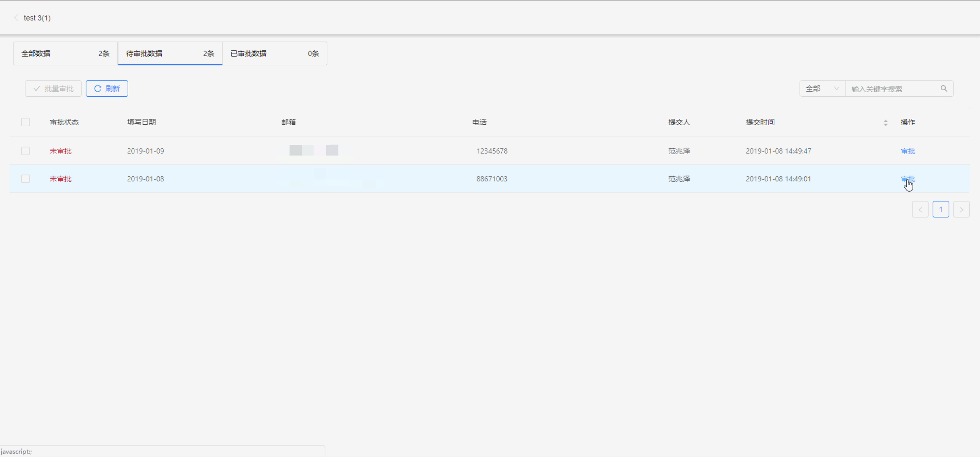The height and width of the screenshot is (457, 980).
Task: Click the refresh circular arrow icon
Action: 98,89
